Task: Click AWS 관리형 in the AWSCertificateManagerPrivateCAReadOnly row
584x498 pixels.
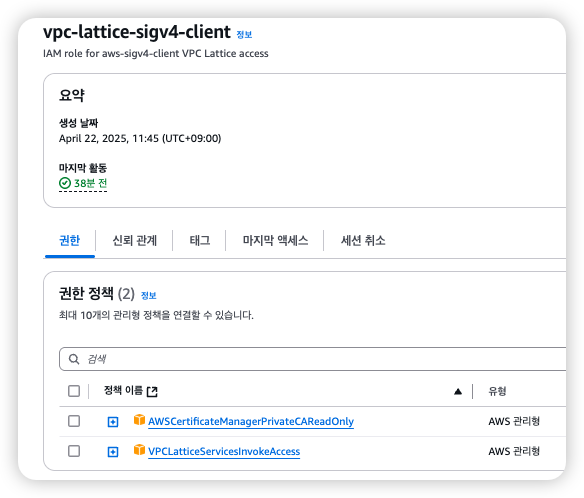Action: point(514,421)
